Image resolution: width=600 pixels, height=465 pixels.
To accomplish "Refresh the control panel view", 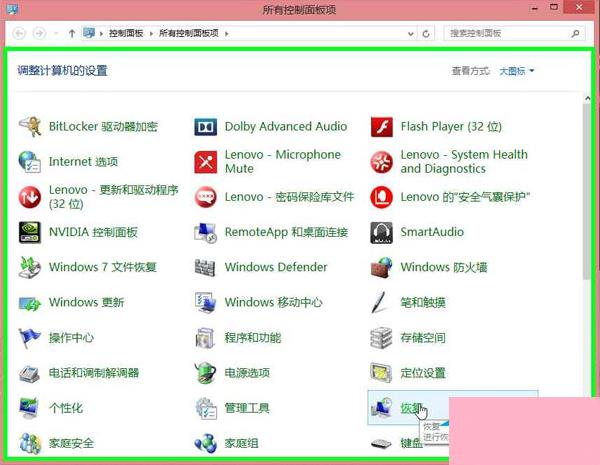I will [x=426, y=34].
